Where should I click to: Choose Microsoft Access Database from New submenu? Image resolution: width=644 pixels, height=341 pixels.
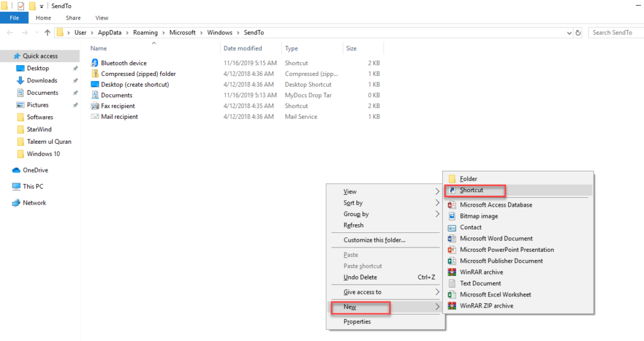point(496,205)
